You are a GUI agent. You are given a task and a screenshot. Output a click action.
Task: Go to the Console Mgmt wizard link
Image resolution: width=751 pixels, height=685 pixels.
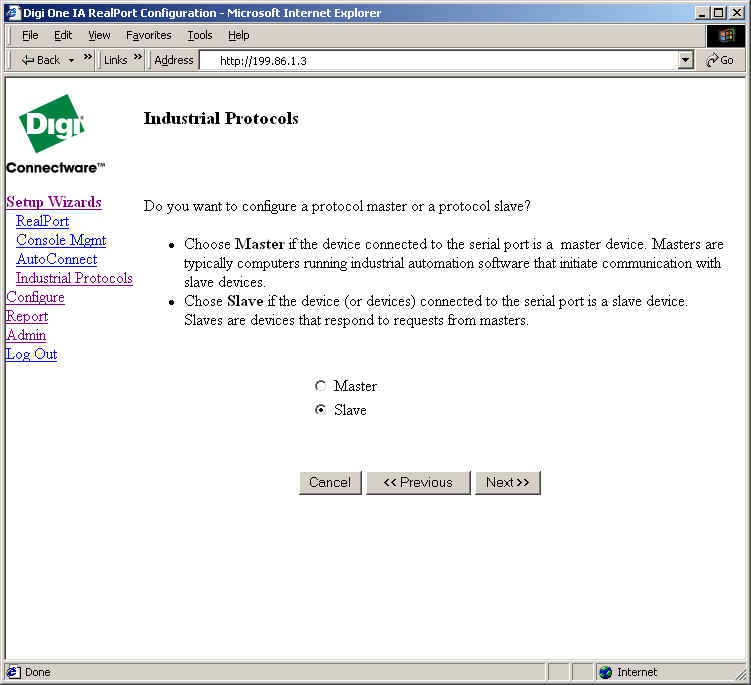point(61,240)
